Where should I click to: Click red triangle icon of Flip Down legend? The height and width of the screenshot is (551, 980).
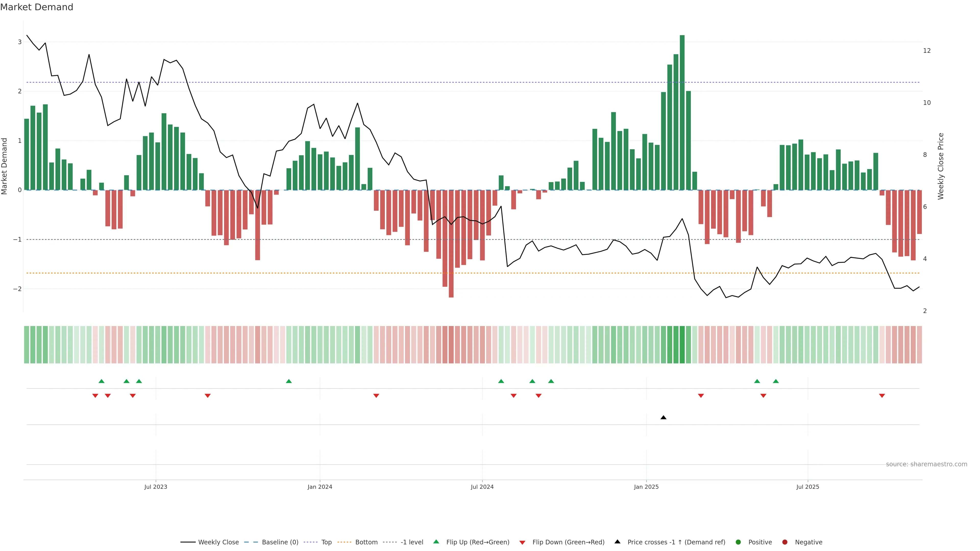(522, 542)
